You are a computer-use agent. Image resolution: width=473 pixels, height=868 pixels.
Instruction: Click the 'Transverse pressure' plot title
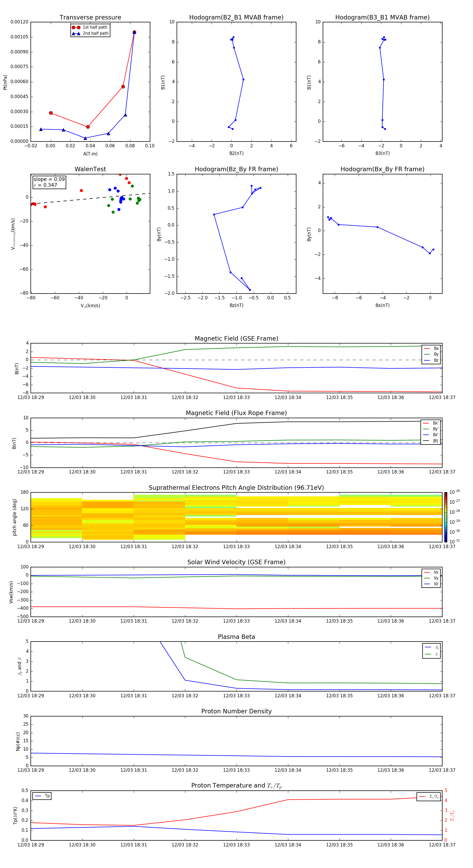(90, 18)
